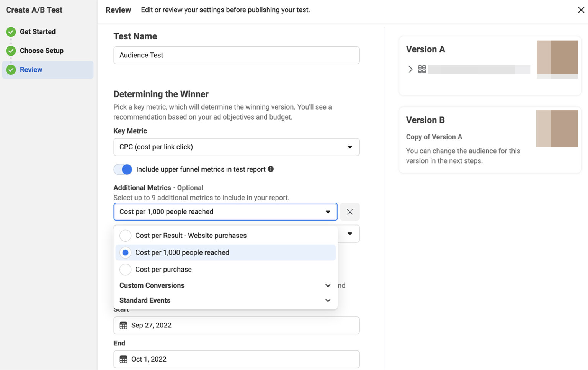Expand Version A using its chevron arrow
The height and width of the screenshot is (370, 588).
410,69
